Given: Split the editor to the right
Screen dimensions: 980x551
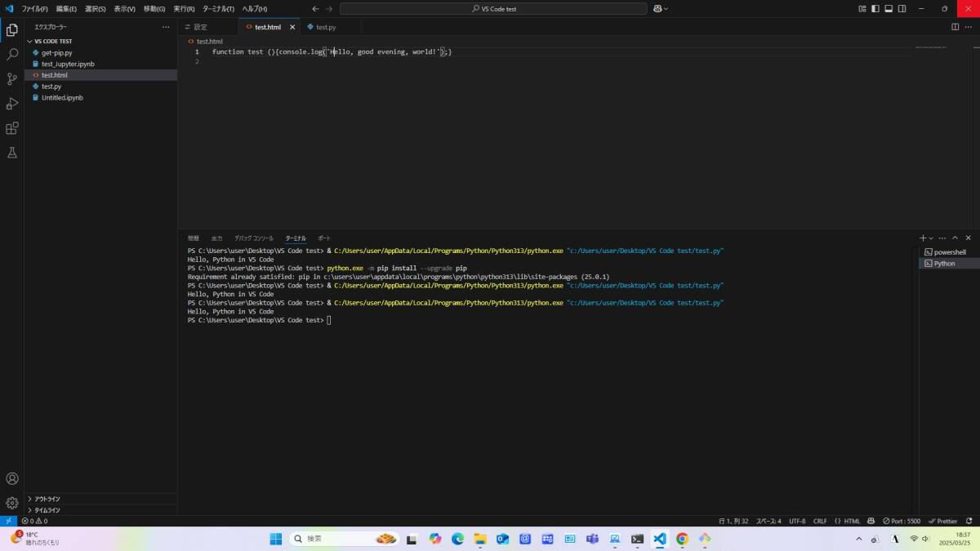Looking at the screenshot, I should (x=955, y=27).
